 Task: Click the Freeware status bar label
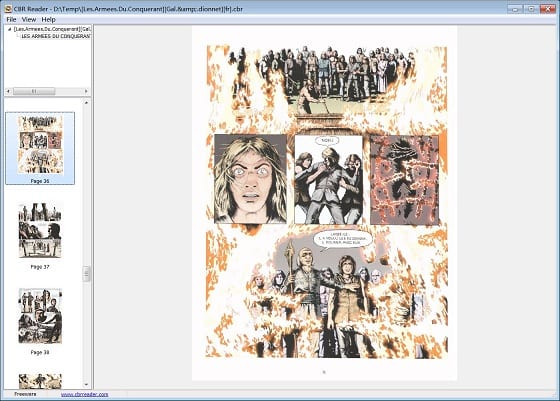(25, 394)
